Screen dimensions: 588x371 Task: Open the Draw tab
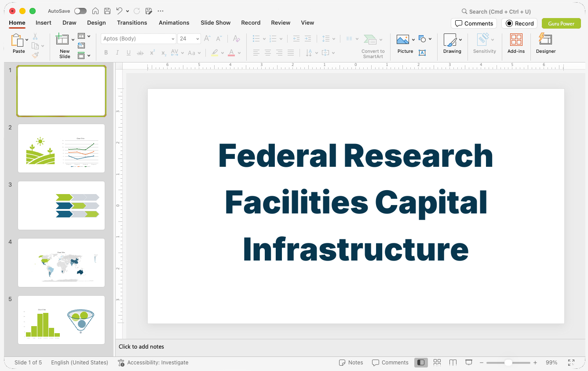(69, 22)
